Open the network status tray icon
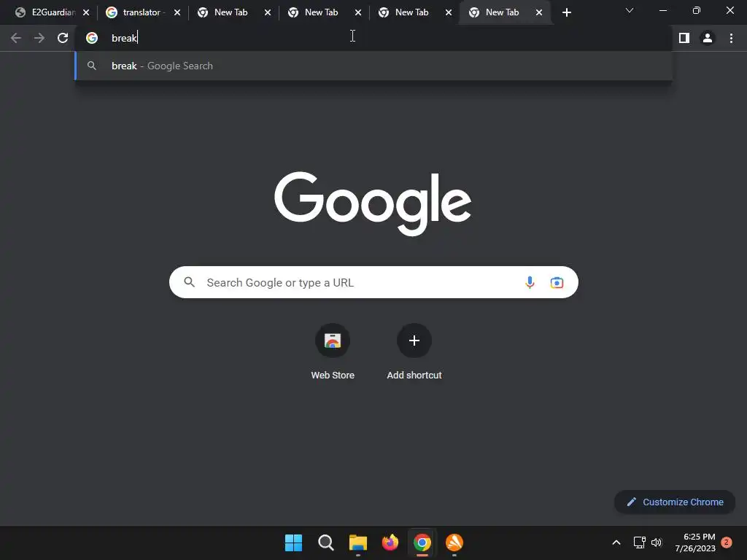The width and height of the screenshot is (747, 560). [639, 542]
